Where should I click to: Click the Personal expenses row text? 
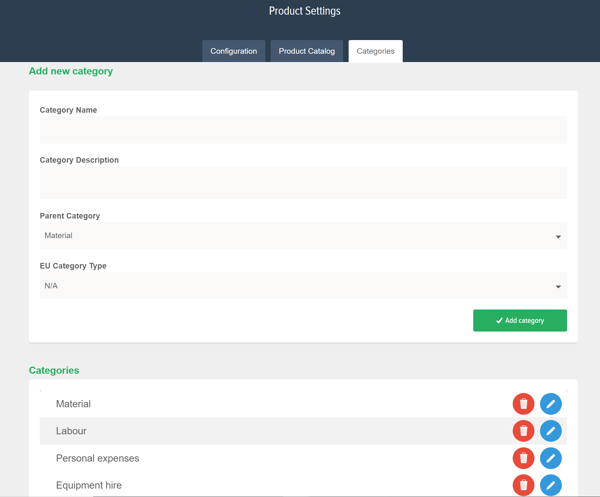pos(98,458)
